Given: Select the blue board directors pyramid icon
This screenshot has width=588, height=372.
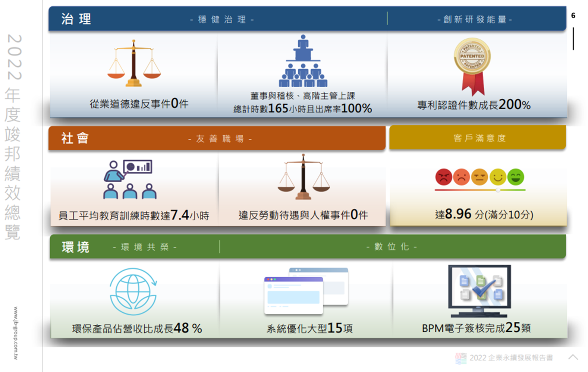Looking at the screenshot, I should click(303, 62).
